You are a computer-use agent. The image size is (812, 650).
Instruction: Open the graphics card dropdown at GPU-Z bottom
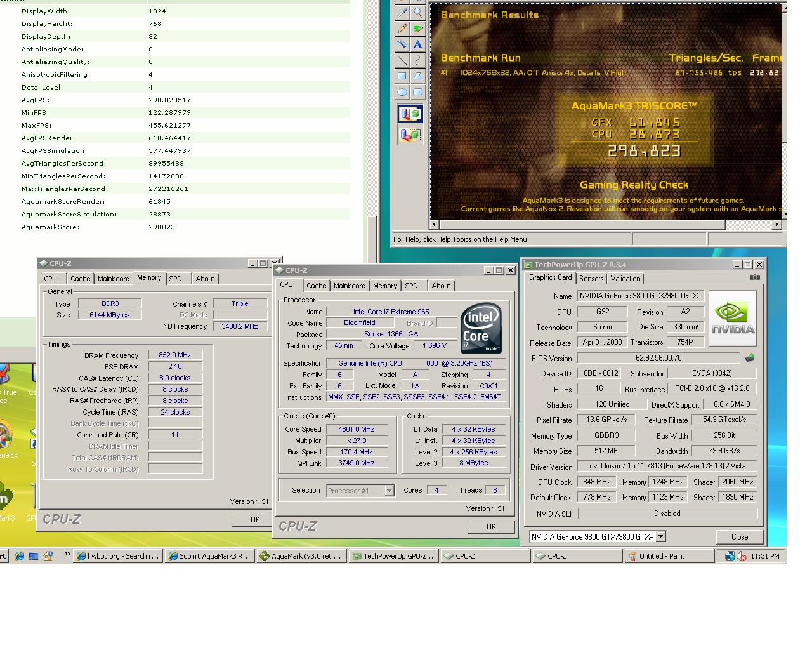(x=660, y=537)
